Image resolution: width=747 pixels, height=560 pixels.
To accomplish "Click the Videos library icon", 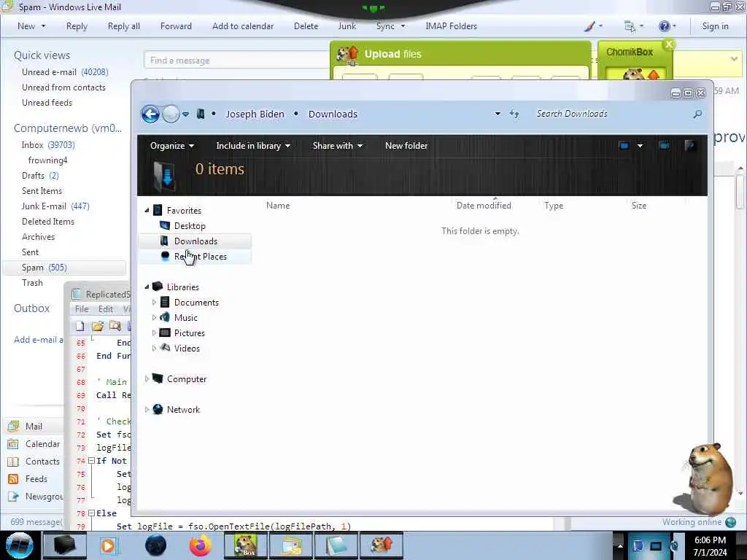I will 165,348.
